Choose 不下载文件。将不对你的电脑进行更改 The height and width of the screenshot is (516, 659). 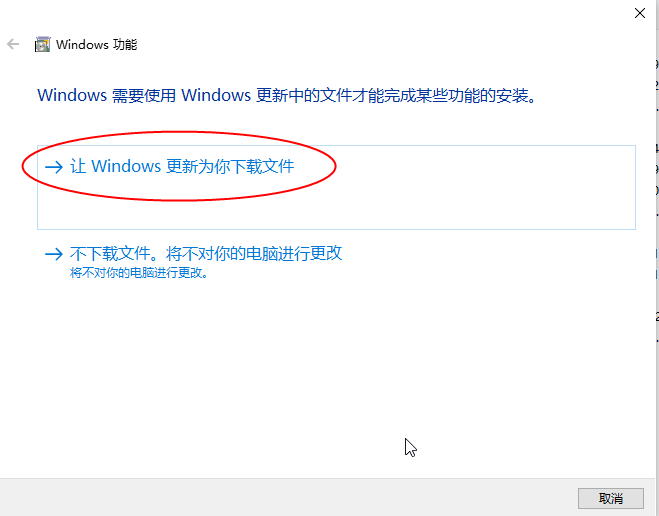click(206, 253)
